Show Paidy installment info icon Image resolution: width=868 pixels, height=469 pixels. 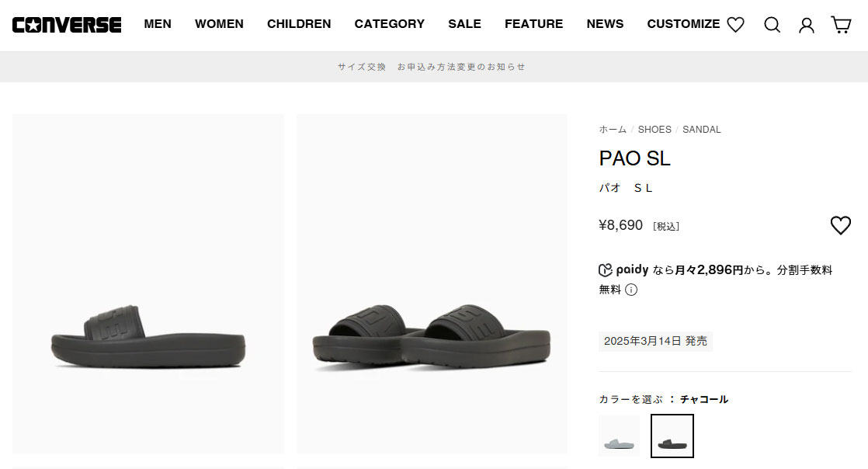pyautogui.click(x=631, y=290)
